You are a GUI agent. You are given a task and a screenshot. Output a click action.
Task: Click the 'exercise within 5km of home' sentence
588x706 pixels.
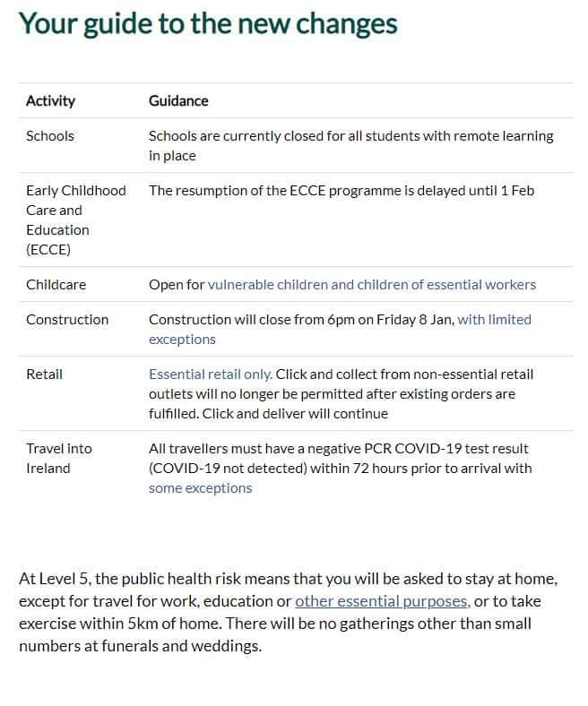point(120,624)
